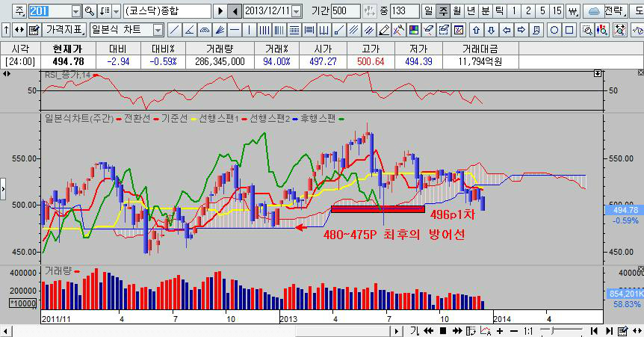This screenshot has height=337, width=644.
Task: Select the Fibonacci arc drawing tool
Action: (x=204, y=30)
